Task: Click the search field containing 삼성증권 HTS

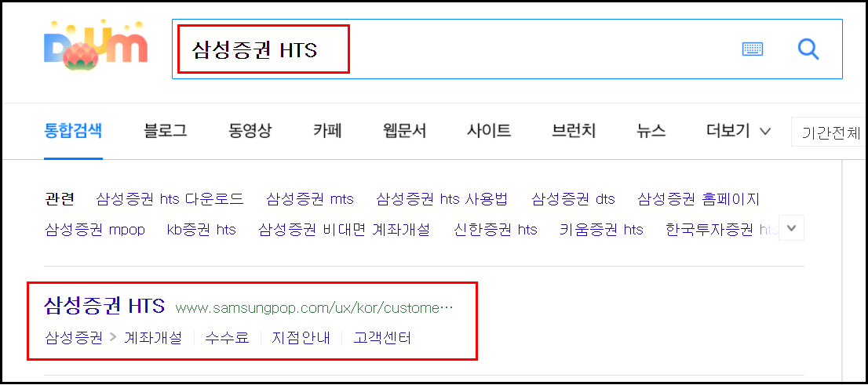Action: click(507, 49)
